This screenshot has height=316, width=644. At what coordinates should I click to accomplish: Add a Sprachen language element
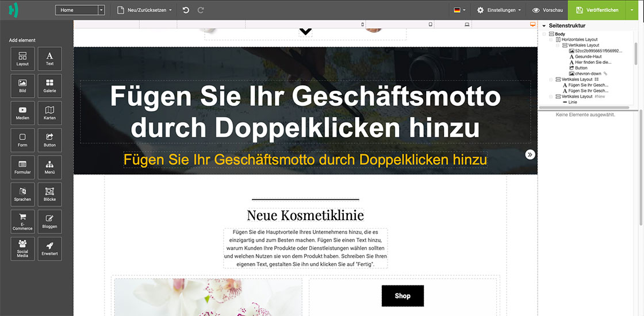(x=22, y=194)
